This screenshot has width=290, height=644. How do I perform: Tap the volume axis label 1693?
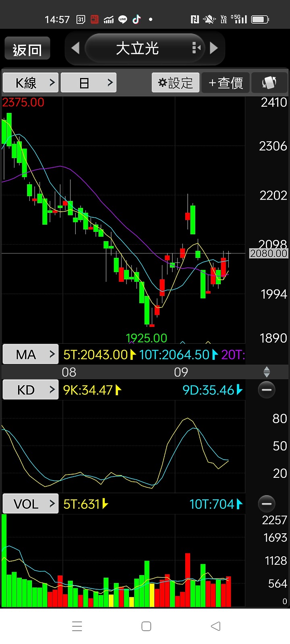(275, 537)
